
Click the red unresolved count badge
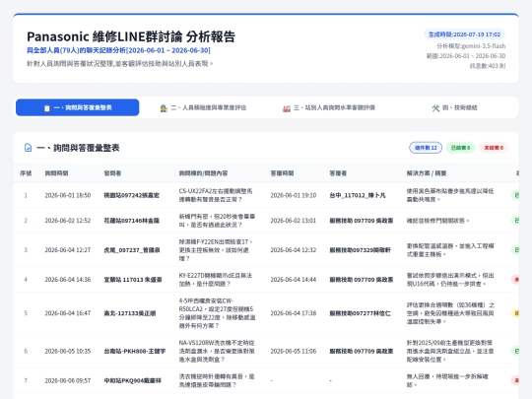coord(494,148)
